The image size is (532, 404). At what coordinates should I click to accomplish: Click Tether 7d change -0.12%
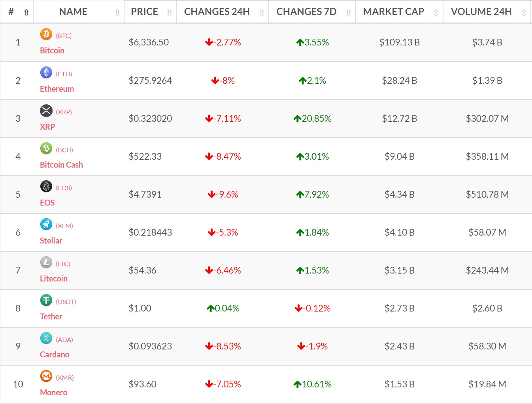point(312,308)
